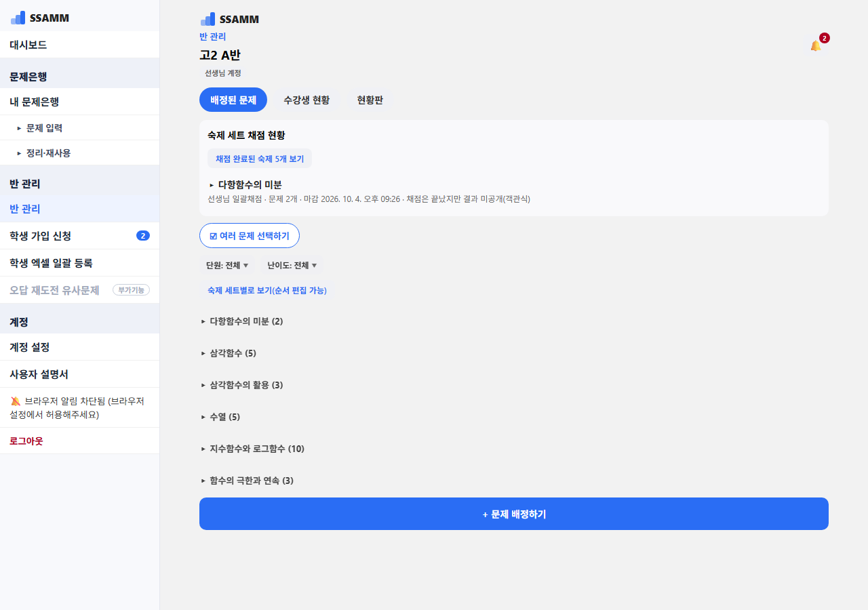Click the muted browser notification bell icon
868x610 pixels.
(16, 401)
